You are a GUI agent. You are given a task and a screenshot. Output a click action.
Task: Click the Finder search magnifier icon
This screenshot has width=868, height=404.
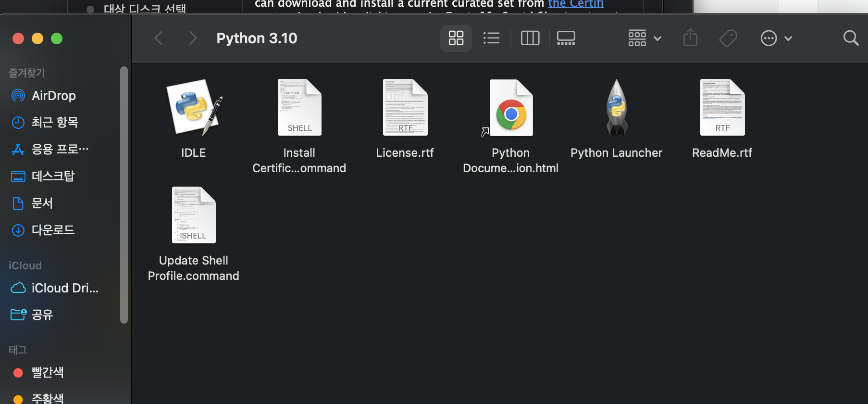coord(851,38)
